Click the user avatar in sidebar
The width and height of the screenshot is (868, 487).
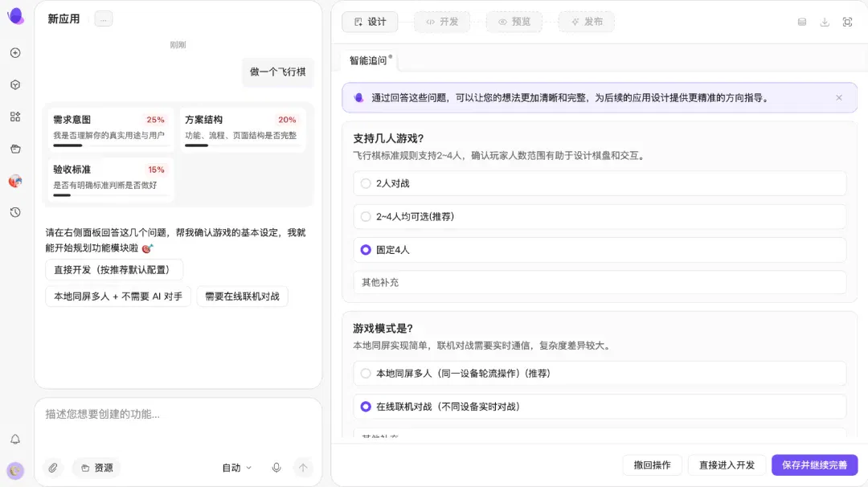15,470
